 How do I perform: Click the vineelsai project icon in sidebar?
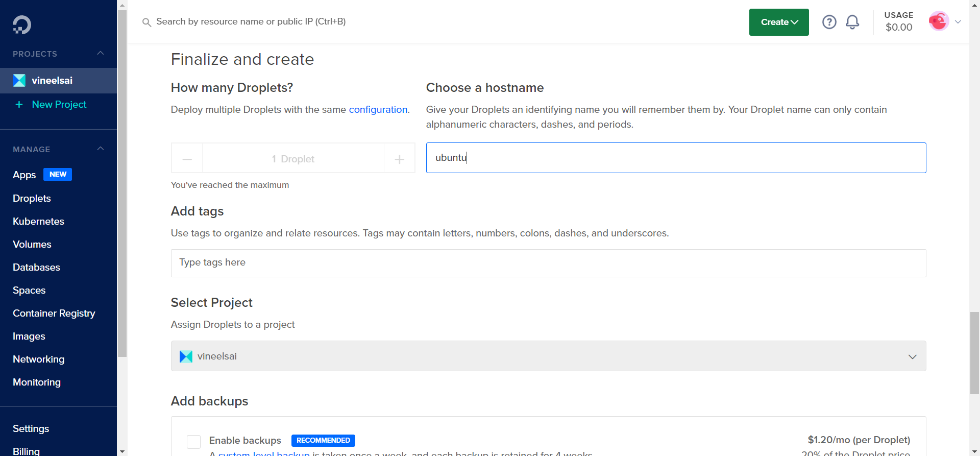[19, 80]
